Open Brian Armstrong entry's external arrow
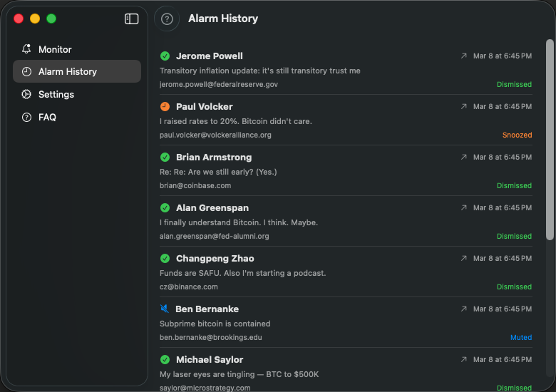 (464, 157)
